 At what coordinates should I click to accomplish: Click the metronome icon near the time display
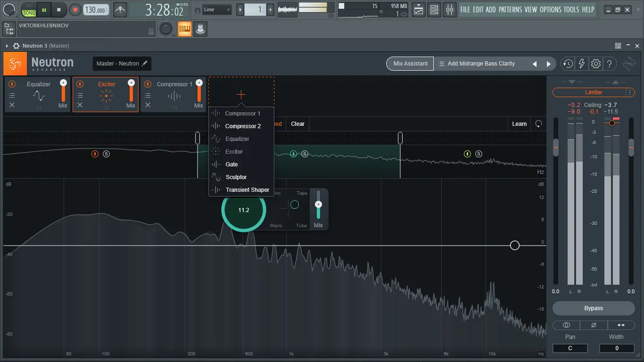click(x=120, y=9)
